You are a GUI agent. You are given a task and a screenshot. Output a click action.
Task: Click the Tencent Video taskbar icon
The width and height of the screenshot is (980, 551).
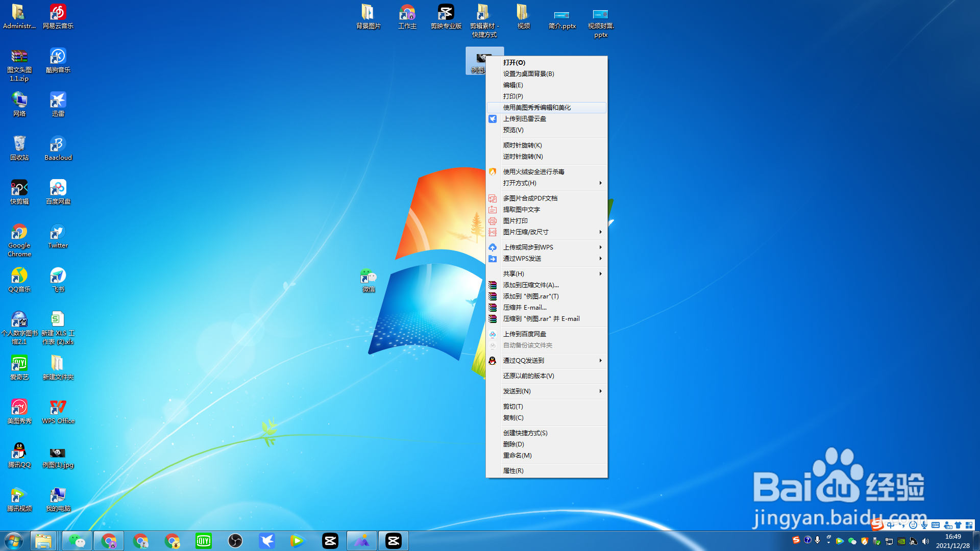pos(298,541)
